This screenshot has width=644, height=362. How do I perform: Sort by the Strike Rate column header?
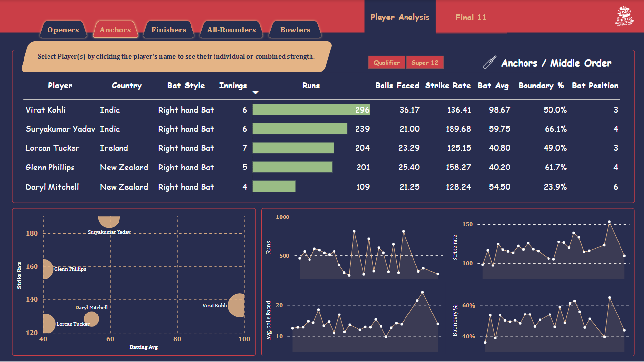coord(448,85)
